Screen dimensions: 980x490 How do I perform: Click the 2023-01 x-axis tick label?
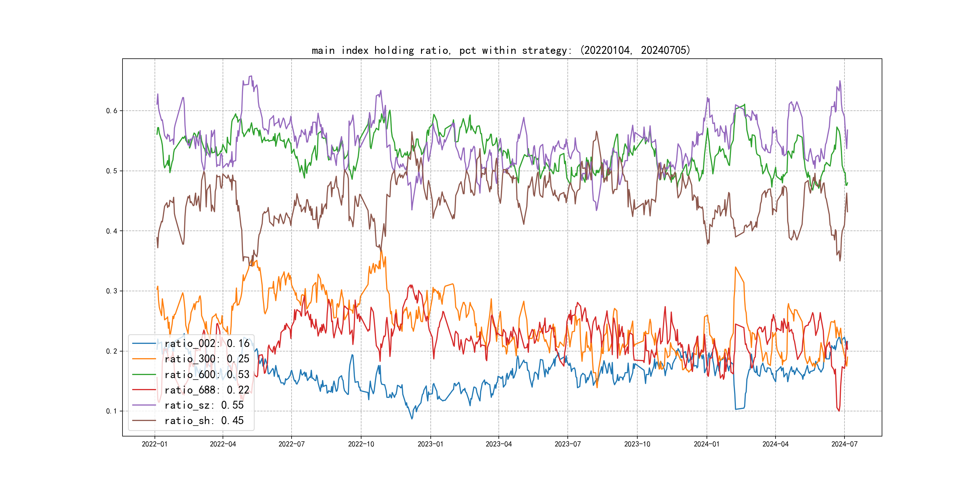click(430, 444)
